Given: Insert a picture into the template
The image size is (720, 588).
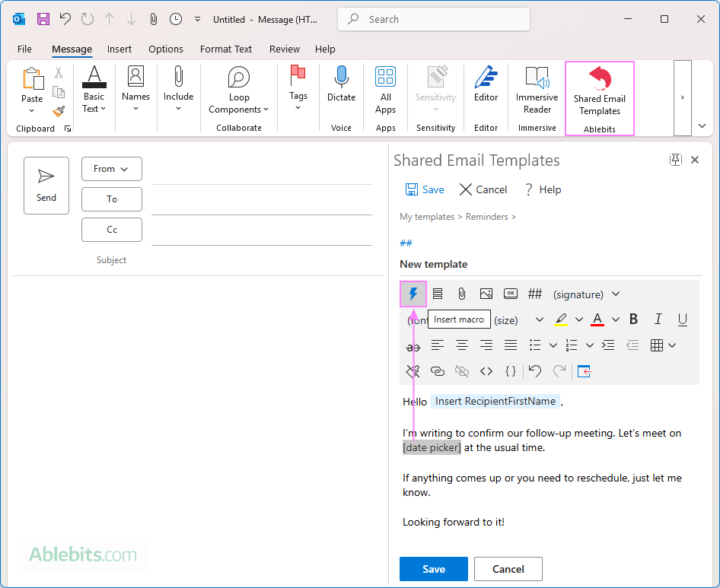Looking at the screenshot, I should pos(486,294).
